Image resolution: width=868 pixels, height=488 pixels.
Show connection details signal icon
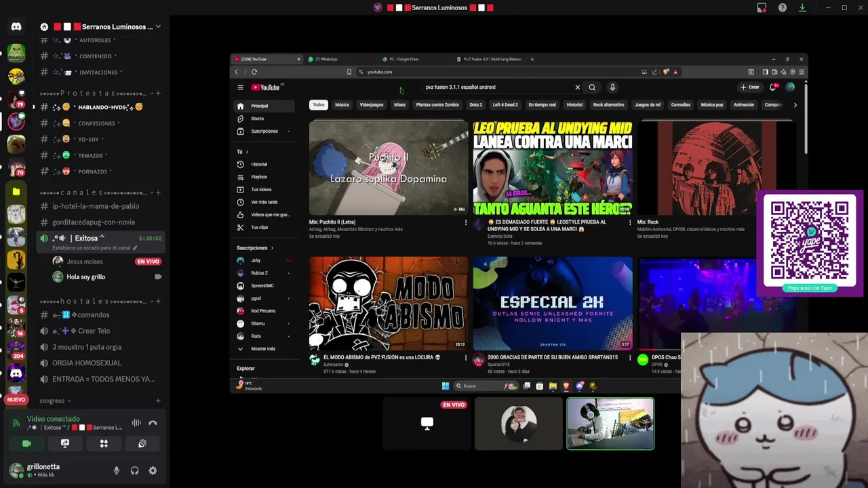coord(16,423)
